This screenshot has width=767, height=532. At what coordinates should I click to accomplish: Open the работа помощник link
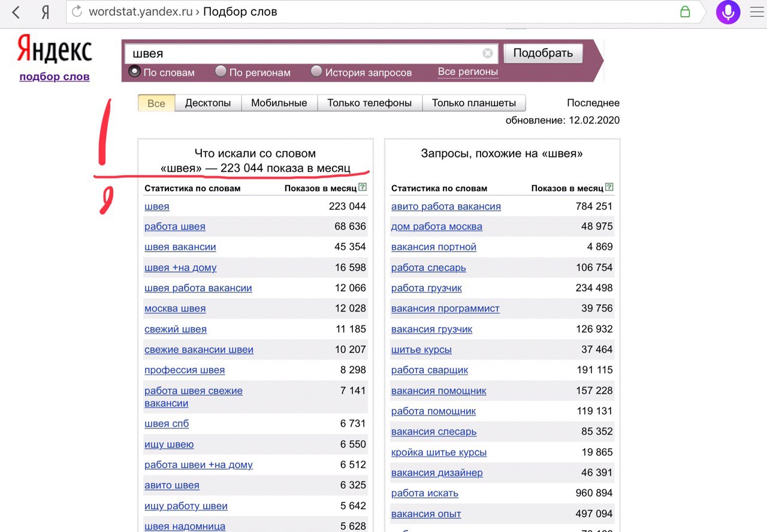coord(433,411)
